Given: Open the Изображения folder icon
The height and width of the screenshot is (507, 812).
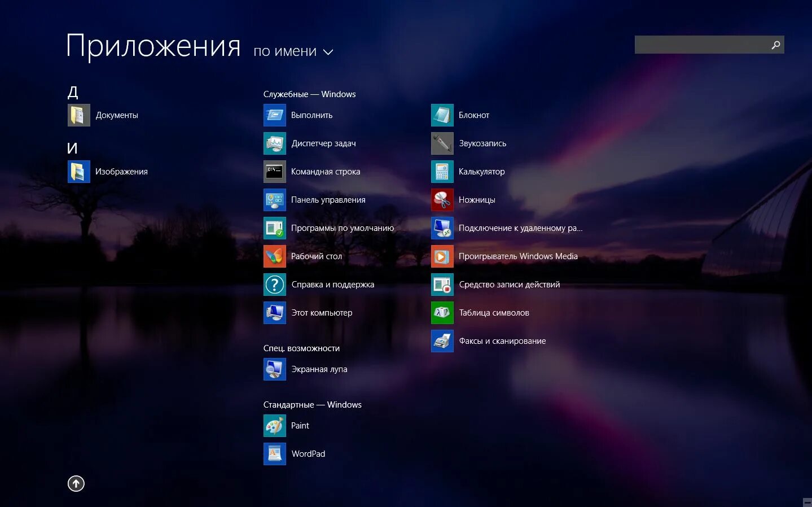Looking at the screenshot, I should [79, 172].
